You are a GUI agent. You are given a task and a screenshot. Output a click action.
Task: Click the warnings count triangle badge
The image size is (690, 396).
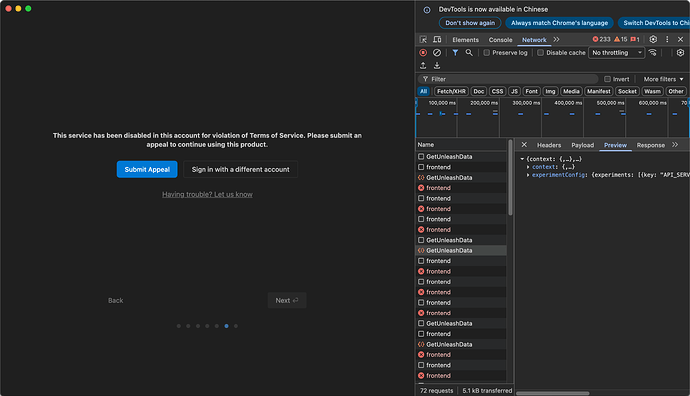pyautogui.click(x=620, y=39)
